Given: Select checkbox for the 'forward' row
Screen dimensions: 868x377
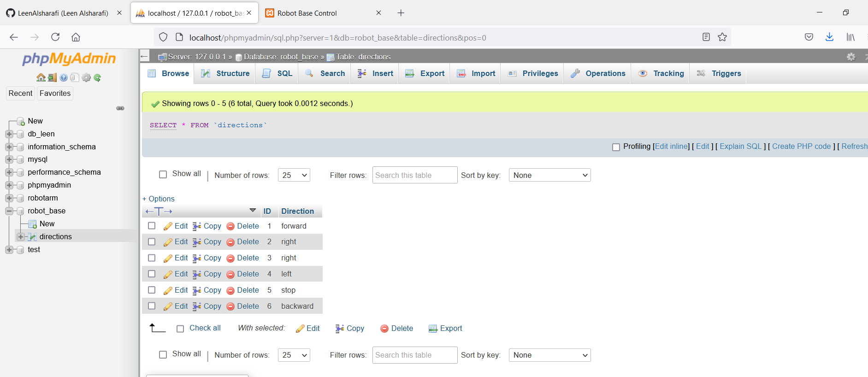Looking at the screenshot, I should [152, 226].
